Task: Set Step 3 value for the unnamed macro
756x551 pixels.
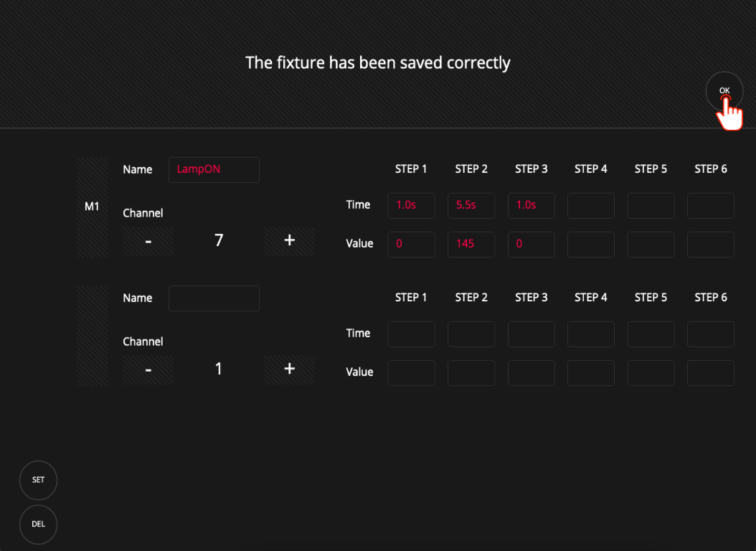Action: coord(531,373)
